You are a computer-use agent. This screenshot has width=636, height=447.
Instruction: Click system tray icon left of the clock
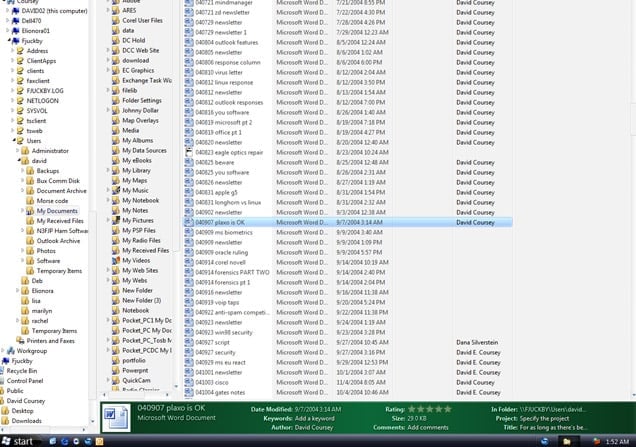click(596, 441)
